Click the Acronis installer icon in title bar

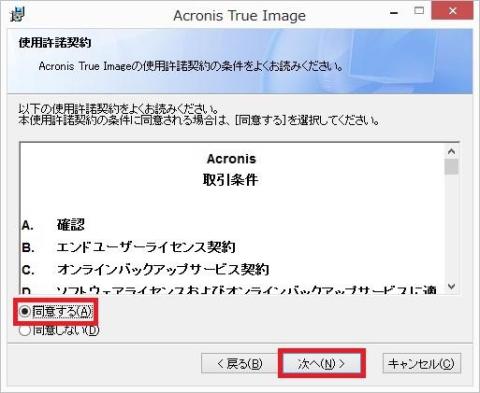[x=17, y=14]
